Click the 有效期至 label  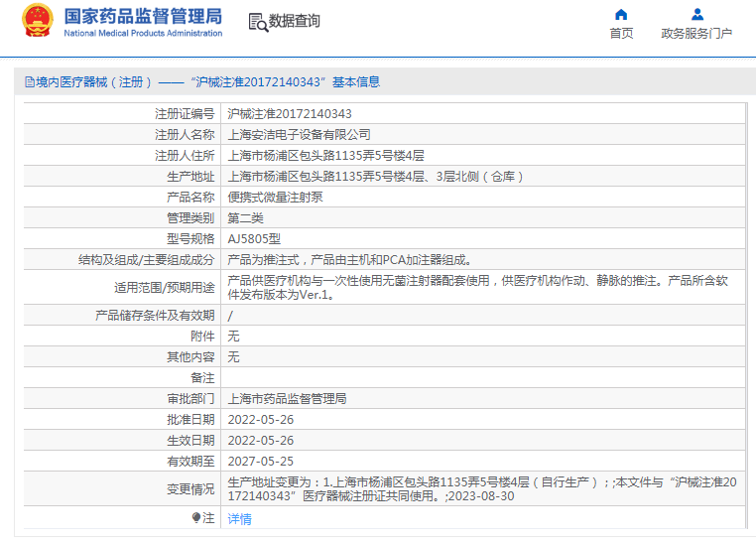pyautogui.click(x=190, y=462)
